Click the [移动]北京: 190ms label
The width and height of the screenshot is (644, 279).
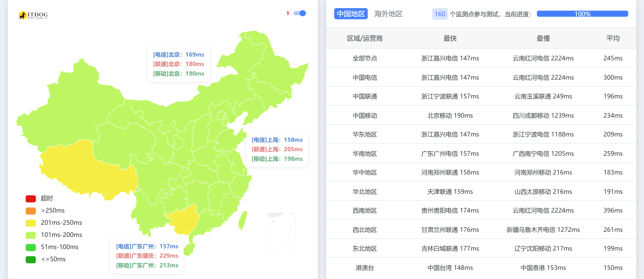(x=179, y=74)
